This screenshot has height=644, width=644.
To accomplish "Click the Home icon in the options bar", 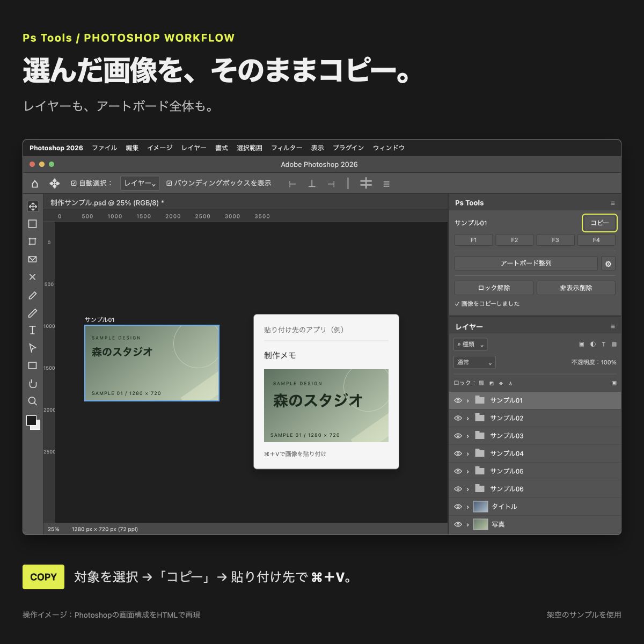I will [x=35, y=184].
